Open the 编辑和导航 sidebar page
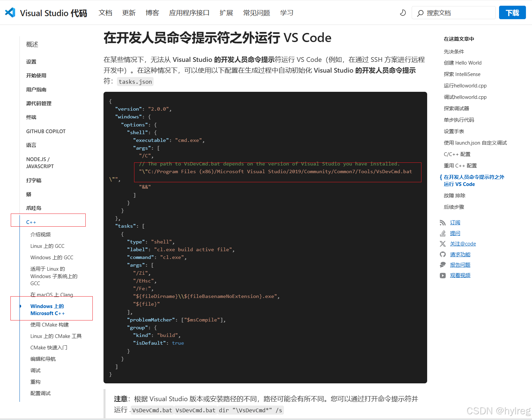 click(43, 359)
